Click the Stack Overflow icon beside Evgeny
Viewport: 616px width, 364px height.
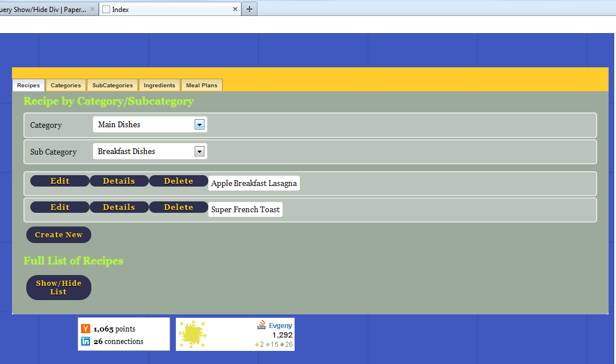pyautogui.click(x=261, y=325)
